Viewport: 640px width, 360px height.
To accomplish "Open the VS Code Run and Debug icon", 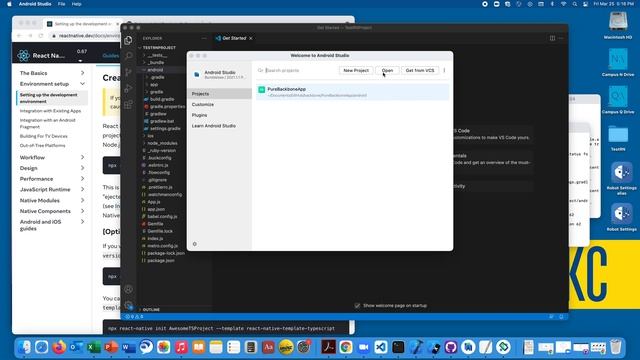I will click(x=128, y=88).
